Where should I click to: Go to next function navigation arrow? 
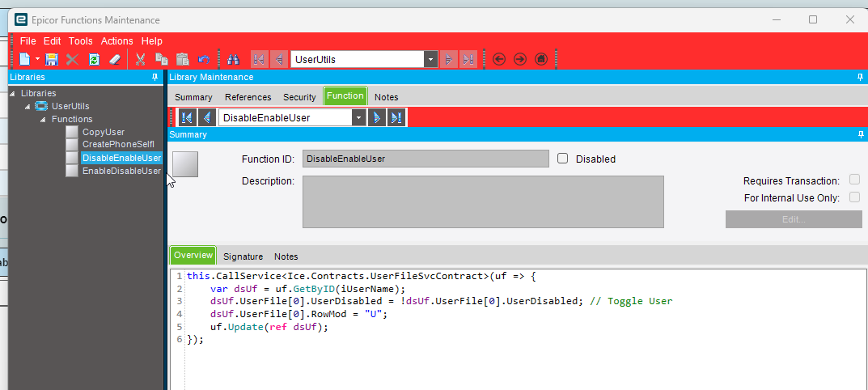tap(377, 117)
